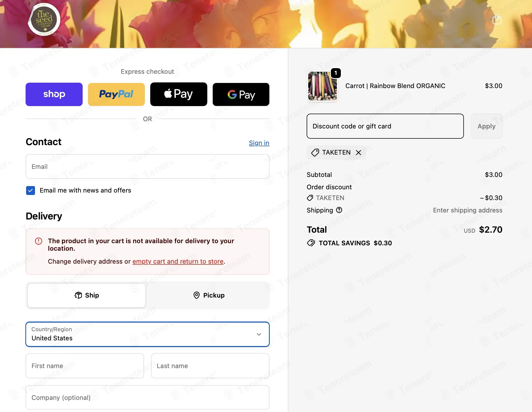Image resolution: width=532 pixels, height=412 pixels.
Task: Click the Enter shipping address text
Action: point(468,210)
